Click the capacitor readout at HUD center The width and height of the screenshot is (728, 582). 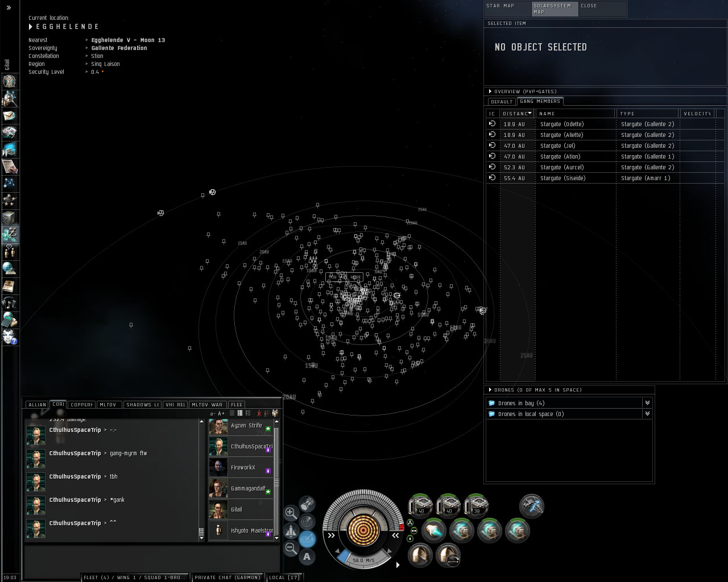(x=363, y=529)
